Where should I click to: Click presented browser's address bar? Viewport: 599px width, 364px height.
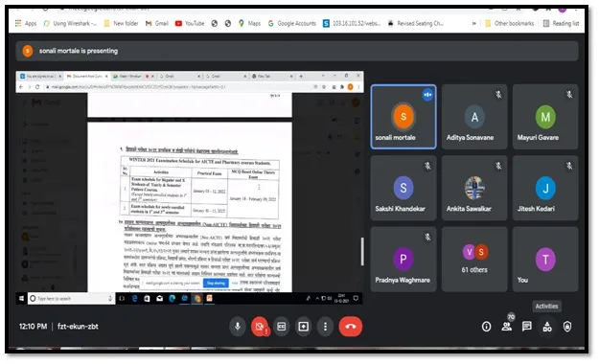click(177, 87)
